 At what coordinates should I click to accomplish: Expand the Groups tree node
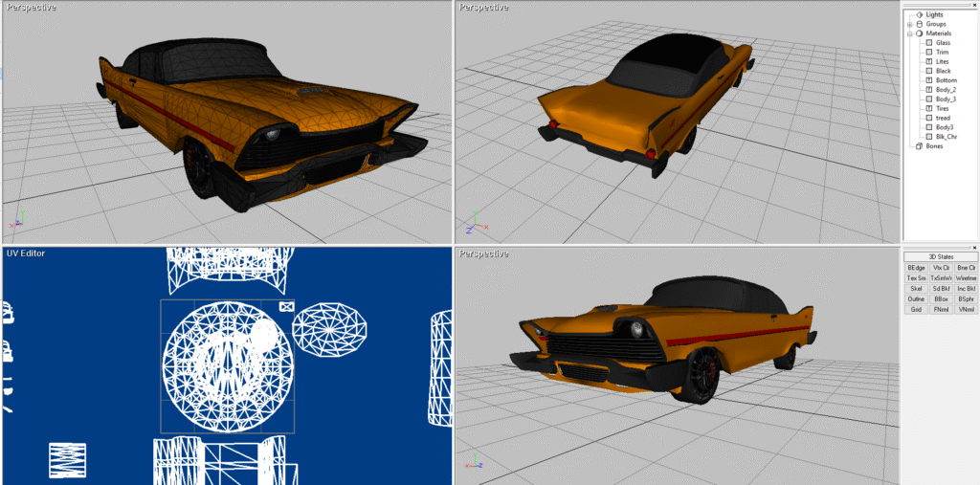click(x=909, y=24)
